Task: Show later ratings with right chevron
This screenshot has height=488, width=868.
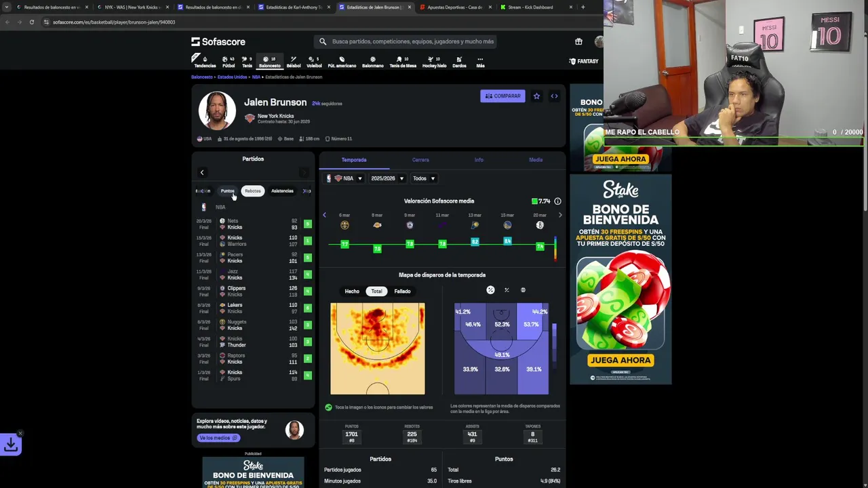Action: tap(560, 215)
